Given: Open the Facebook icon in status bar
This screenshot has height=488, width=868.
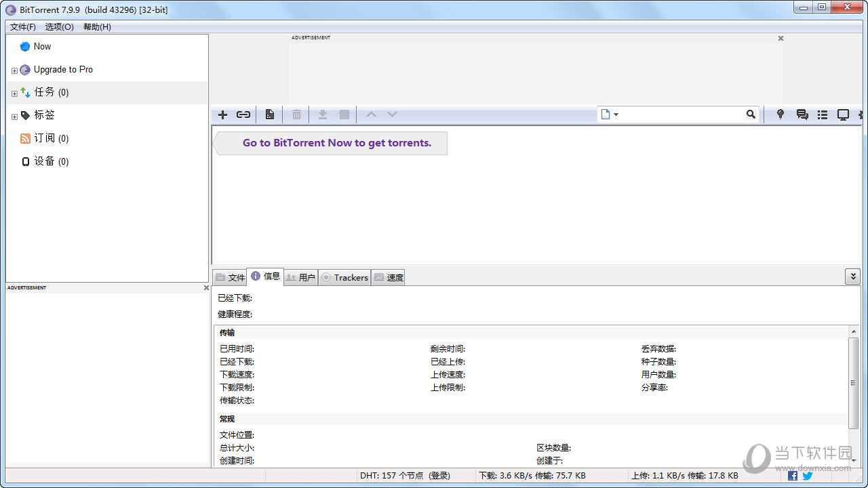Looking at the screenshot, I should pyautogui.click(x=793, y=476).
